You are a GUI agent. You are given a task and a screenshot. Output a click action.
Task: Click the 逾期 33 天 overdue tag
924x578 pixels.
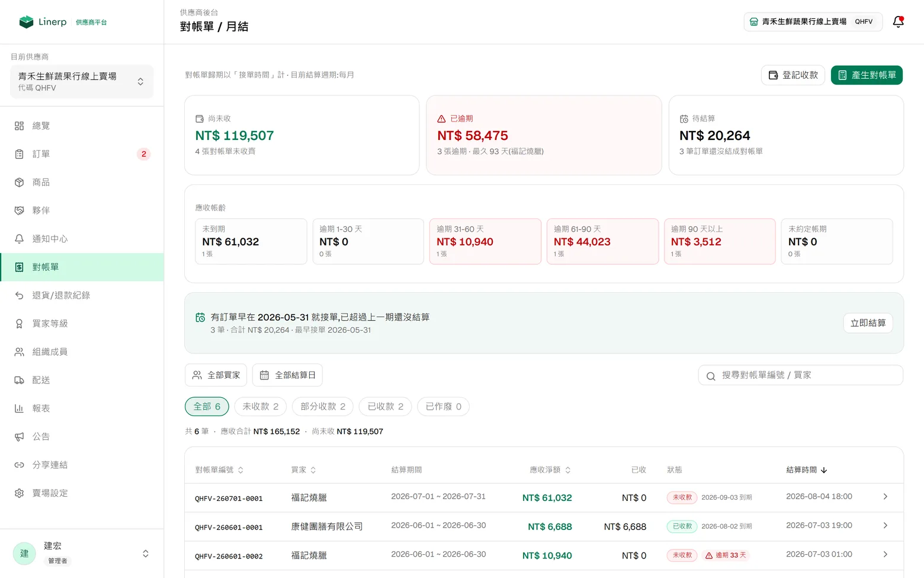726,555
